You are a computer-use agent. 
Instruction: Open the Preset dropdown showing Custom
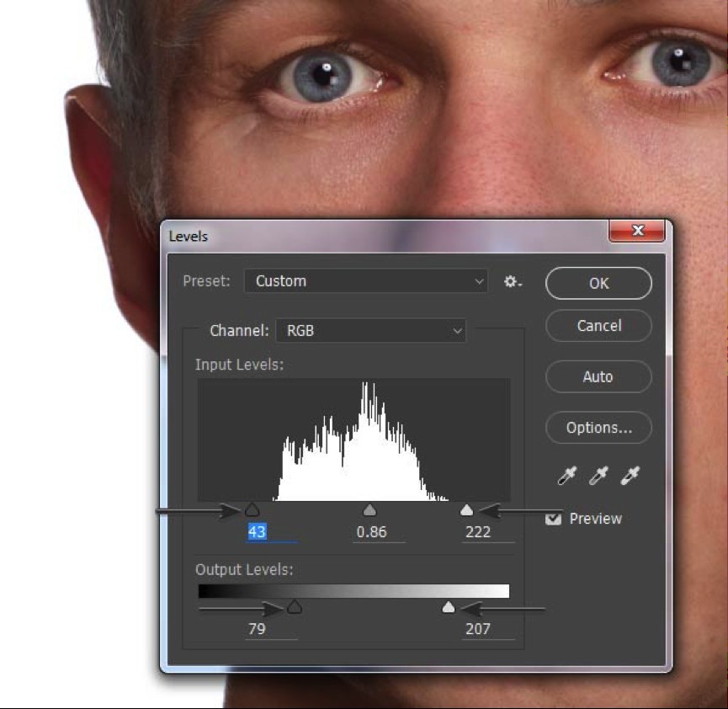(366, 281)
